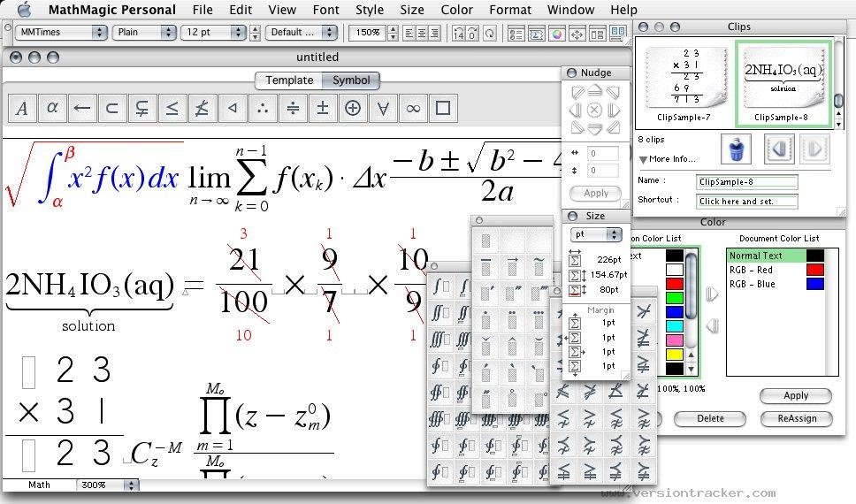Open the therefore dots symbol palette
The height and width of the screenshot is (504, 856).
pos(263,108)
